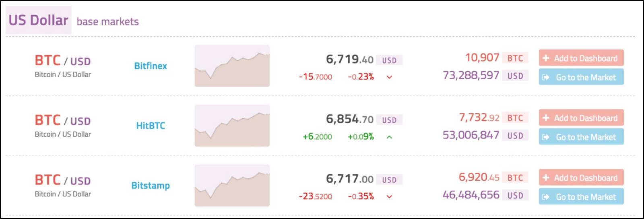Viewport: 644px width, 219px height.
Task: Click the plus icon in HitBTC's Add to Dashboard
Action: (x=546, y=118)
